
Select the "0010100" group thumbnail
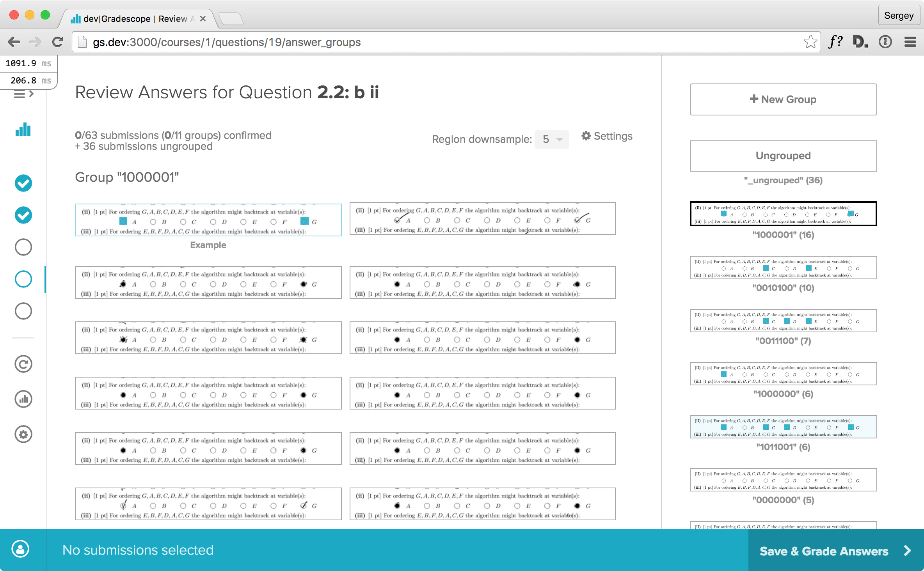783,268
